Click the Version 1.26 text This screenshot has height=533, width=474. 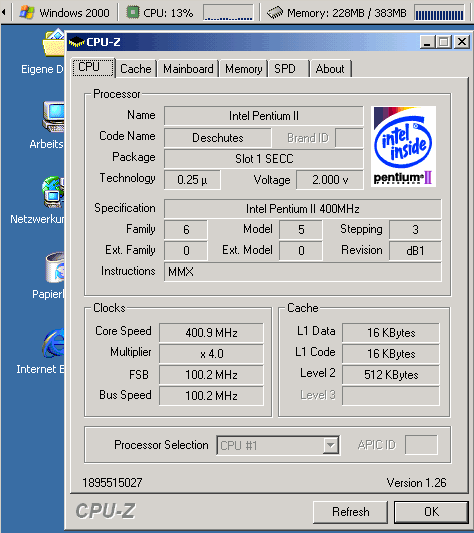point(416,483)
